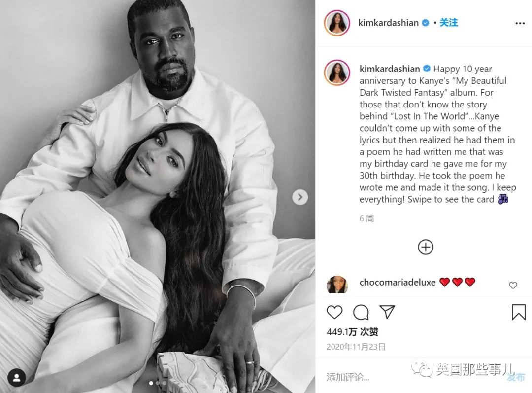Go to next photo with arrow button

point(300,197)
